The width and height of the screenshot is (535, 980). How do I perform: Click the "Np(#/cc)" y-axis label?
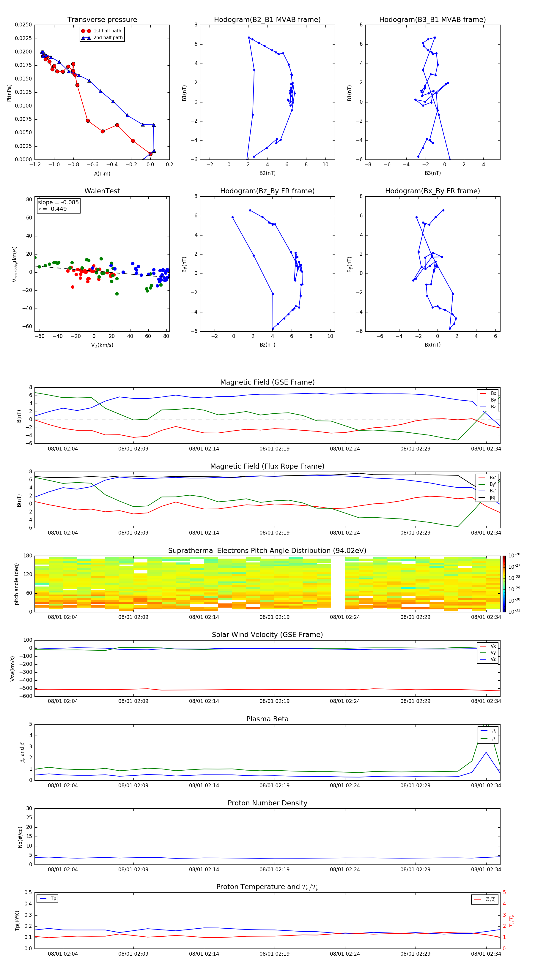pos(20,837)
